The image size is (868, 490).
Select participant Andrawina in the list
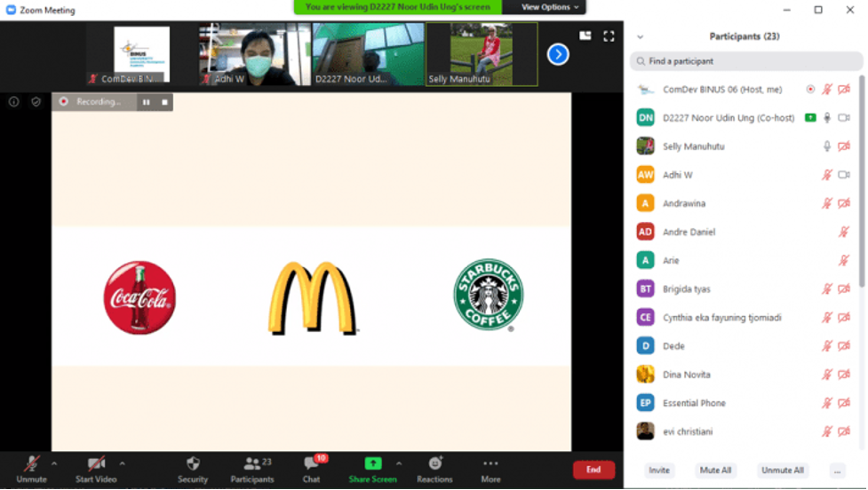tap(745, 203)
